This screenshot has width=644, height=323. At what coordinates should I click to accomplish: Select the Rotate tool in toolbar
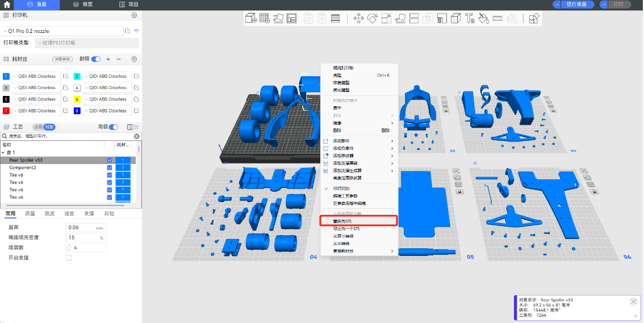tap(373, 19)
